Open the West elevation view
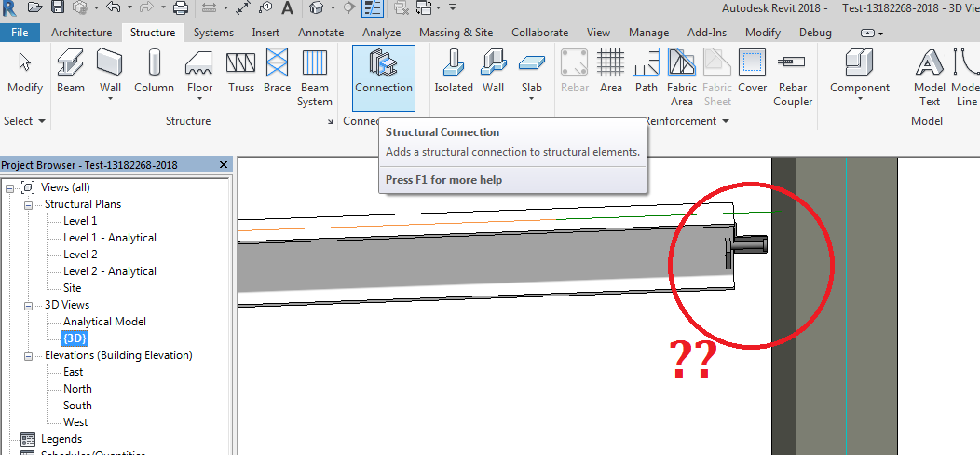Screen dimensions: 980x455 click(x=75, y=422)
